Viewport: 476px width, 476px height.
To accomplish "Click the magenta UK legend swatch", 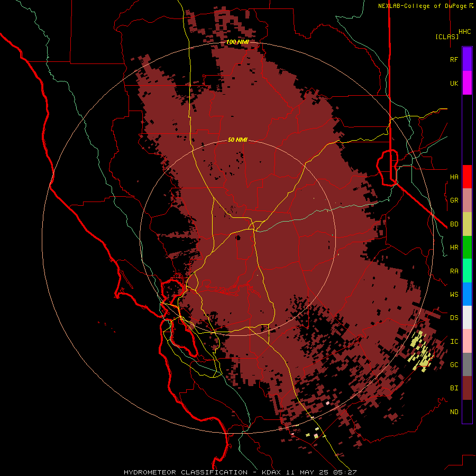I will tap(467, 83).
